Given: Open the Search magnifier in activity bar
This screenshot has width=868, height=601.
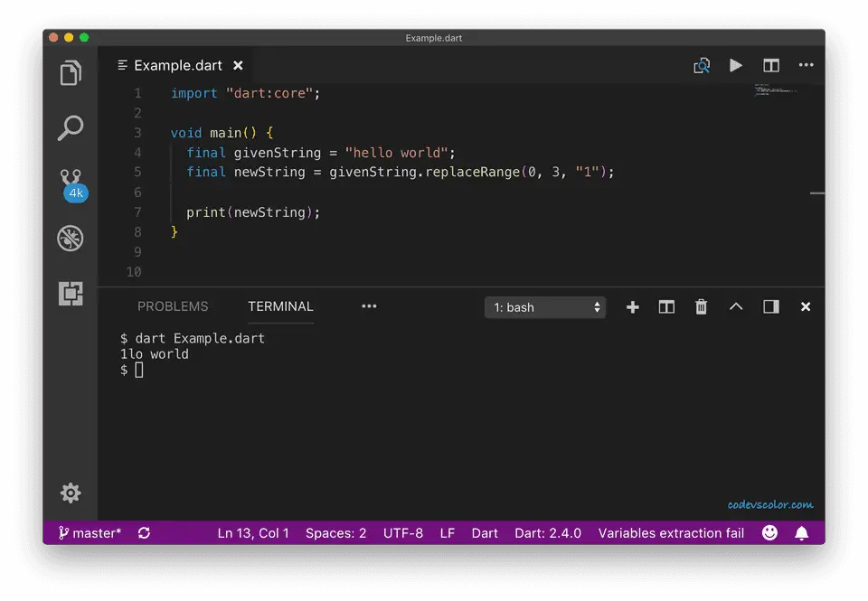Looking at the screenshot, I should 71,128.
